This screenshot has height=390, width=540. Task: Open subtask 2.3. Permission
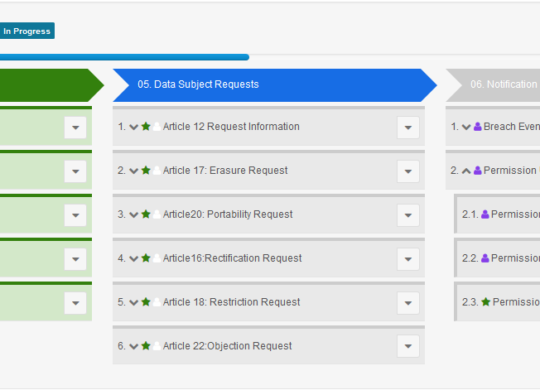(516, 302)
